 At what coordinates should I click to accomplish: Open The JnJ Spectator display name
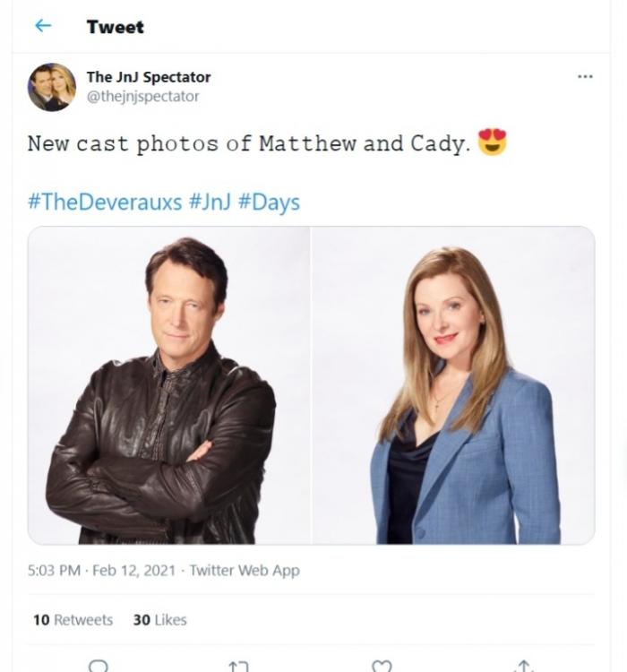(149, 77)
